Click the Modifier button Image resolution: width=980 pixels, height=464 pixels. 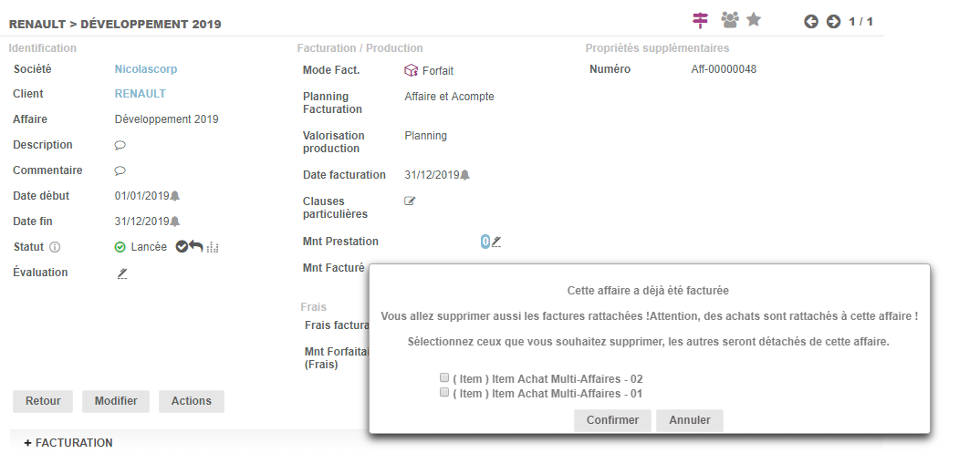pos(115,401)
